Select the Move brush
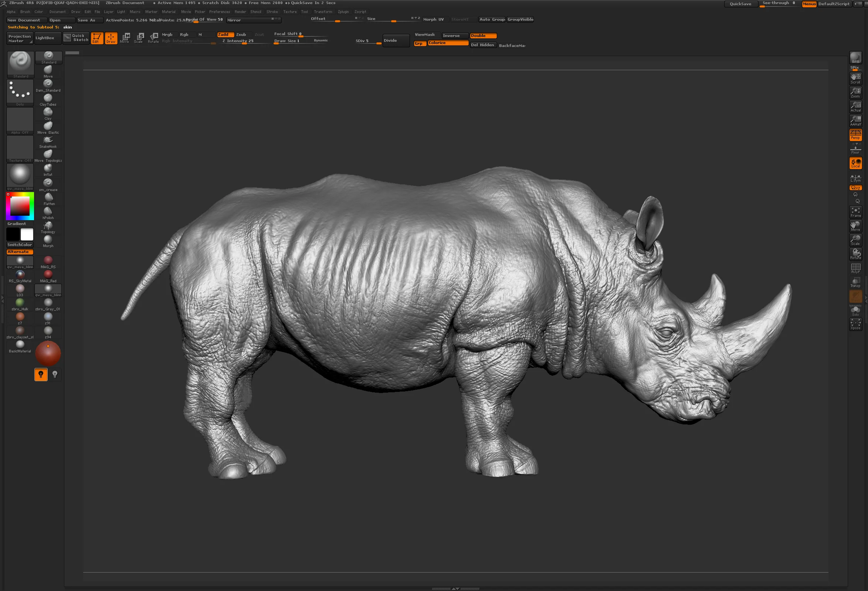This screenshot has width=868, height=591. 48,72
